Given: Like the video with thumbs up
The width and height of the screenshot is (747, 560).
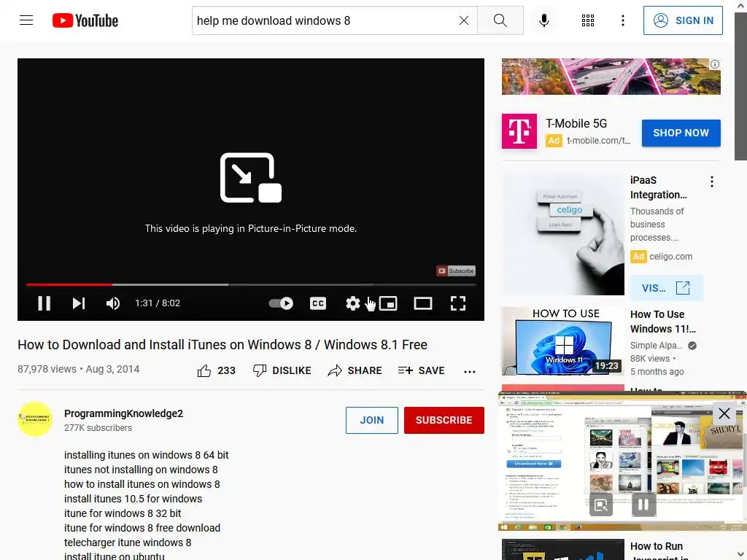Looking at the screenshot, I should point(216,370).
